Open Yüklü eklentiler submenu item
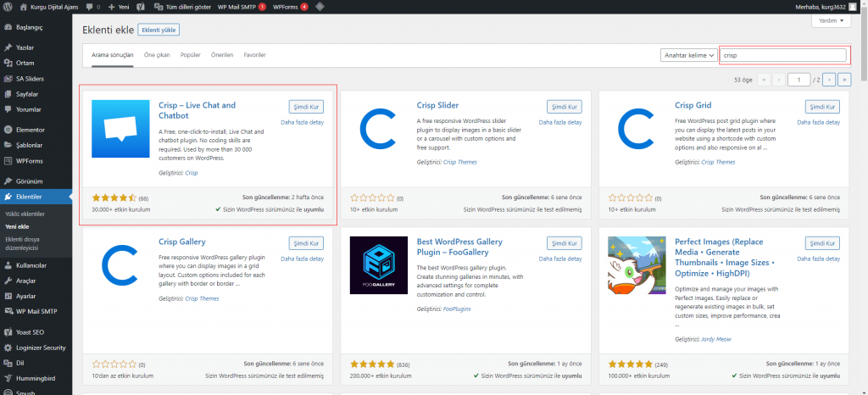 pyautogui.click(x=25, y=214)
